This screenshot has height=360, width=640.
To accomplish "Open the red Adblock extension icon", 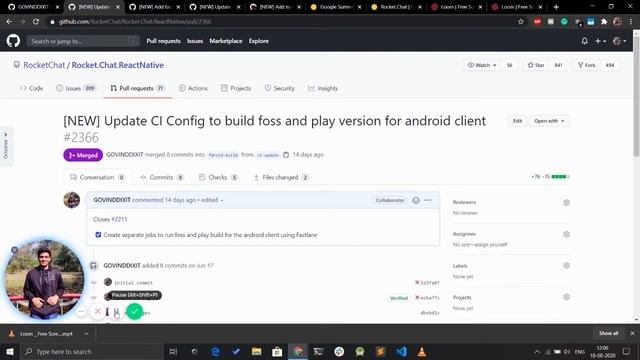I will tap(537, 22).
